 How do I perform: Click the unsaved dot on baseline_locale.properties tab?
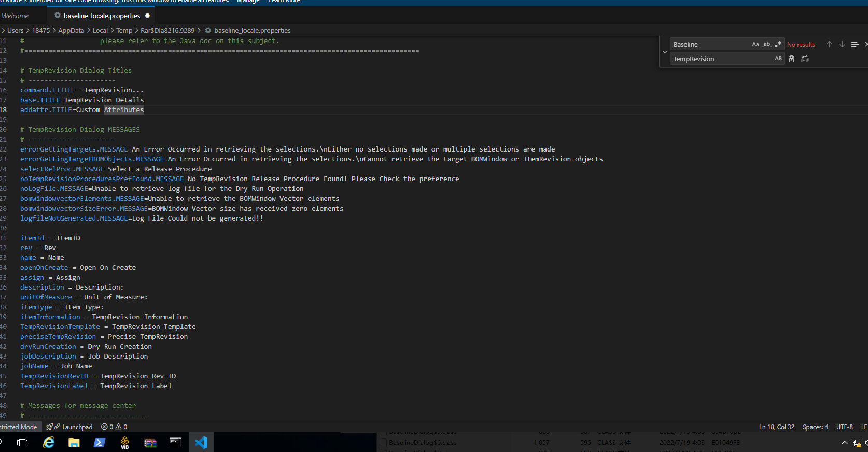point(147,16)
